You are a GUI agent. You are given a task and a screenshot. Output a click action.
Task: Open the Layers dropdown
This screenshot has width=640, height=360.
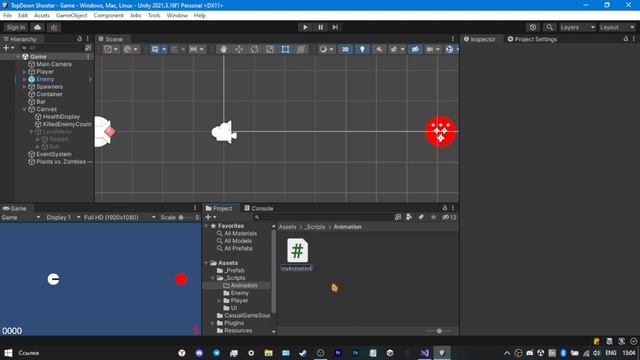point(577,27)
